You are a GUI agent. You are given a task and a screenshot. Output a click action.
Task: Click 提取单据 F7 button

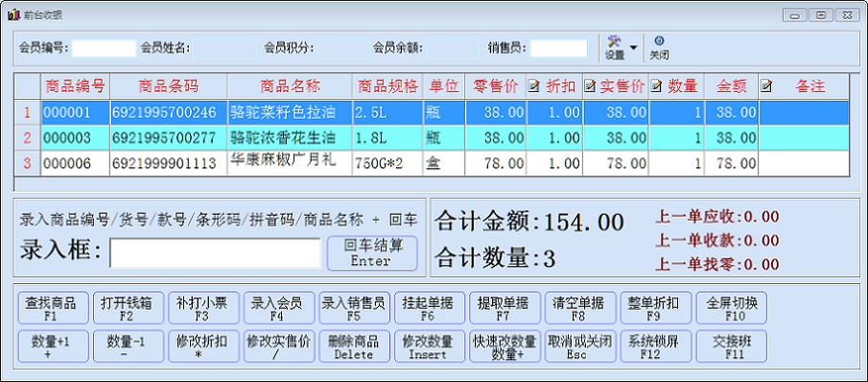(x=504, y=308)
